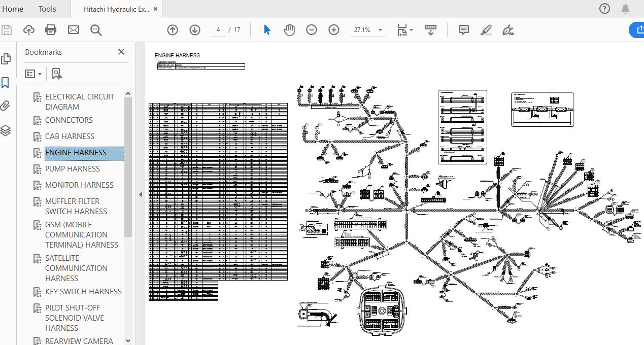
Task: Click the bookmarks panel scrollbar thumb
Action: (128, 167)
